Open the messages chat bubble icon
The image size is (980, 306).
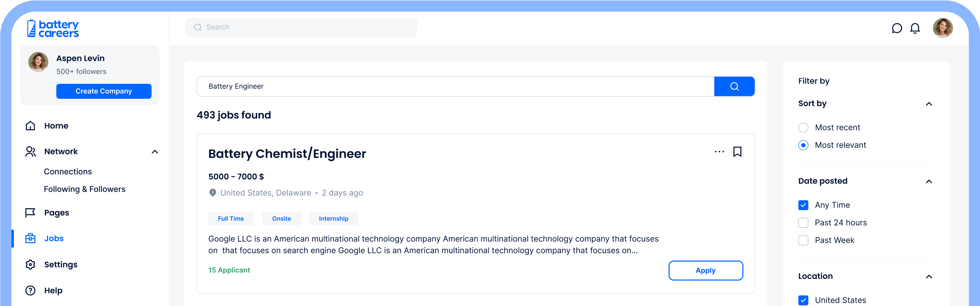[897, 28]
